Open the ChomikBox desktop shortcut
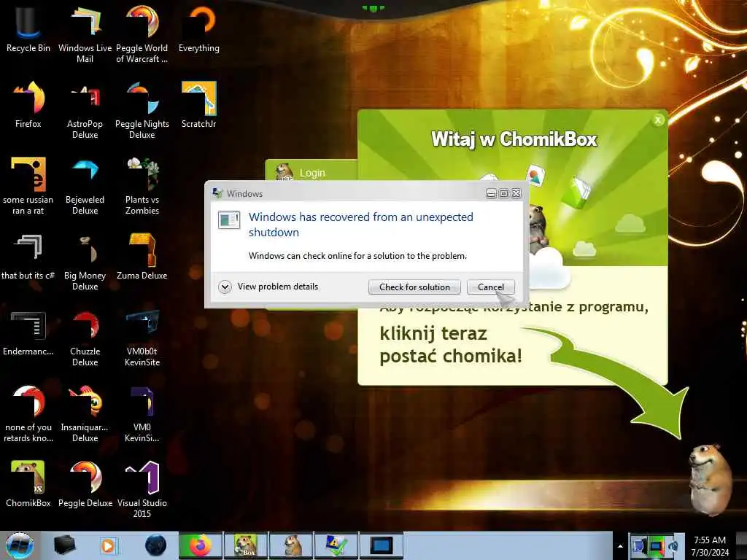This screenshot has width=747, height=560. click(28, 483)
